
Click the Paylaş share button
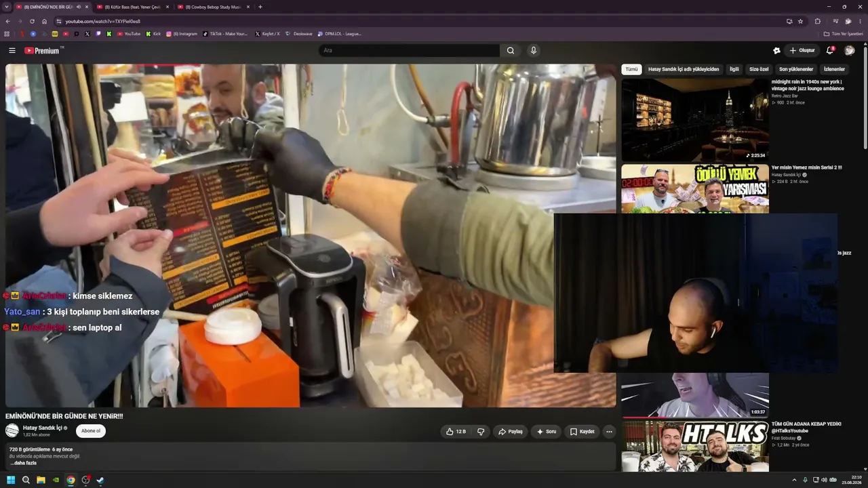(x=511, y=432)
